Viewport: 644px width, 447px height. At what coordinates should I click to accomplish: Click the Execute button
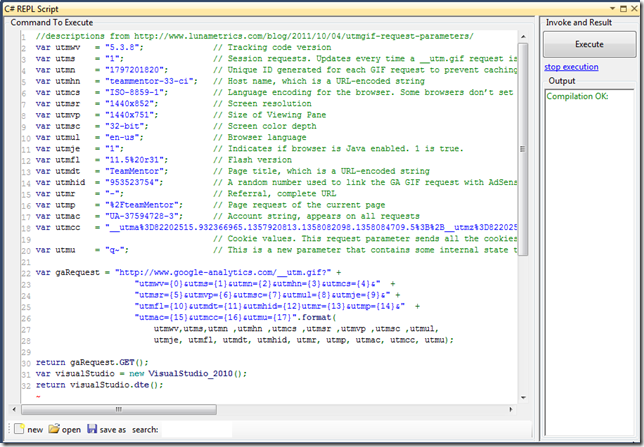coord(589,44)
